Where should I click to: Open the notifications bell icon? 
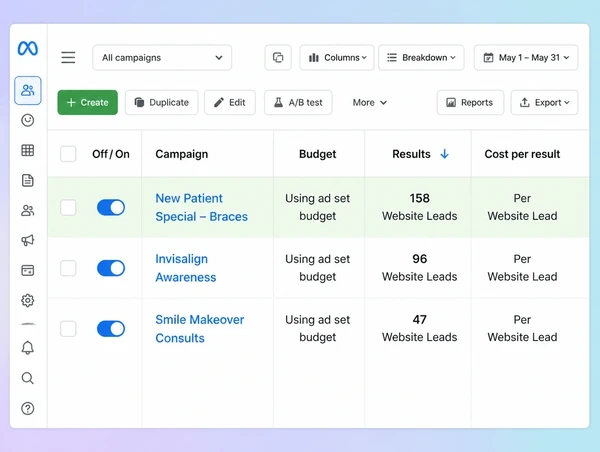click(x=28, y=348)
